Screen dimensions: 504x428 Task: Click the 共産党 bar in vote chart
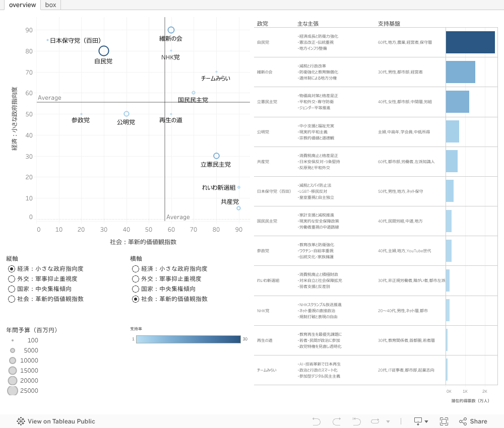click(x=452, y=161)
